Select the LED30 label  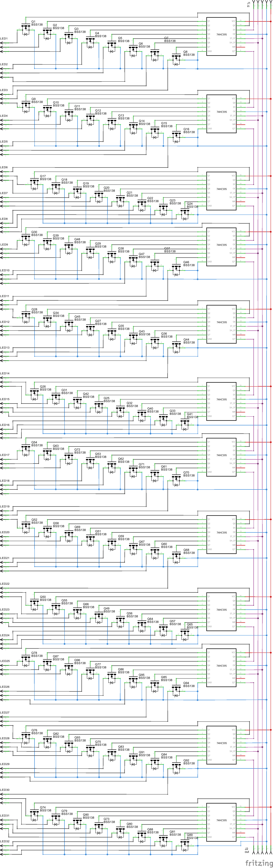(x=5, y=790)
